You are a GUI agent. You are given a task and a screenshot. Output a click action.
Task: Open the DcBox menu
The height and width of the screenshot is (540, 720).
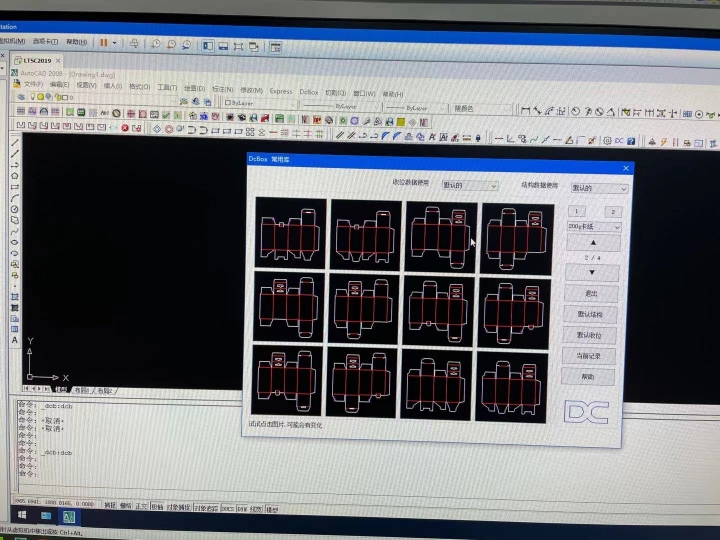(309, 91)
